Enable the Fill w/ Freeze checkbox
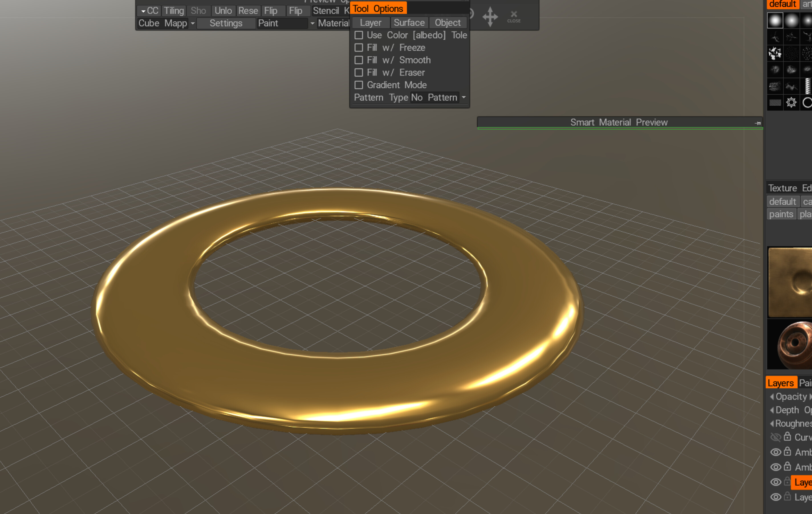 pos(359,48)
